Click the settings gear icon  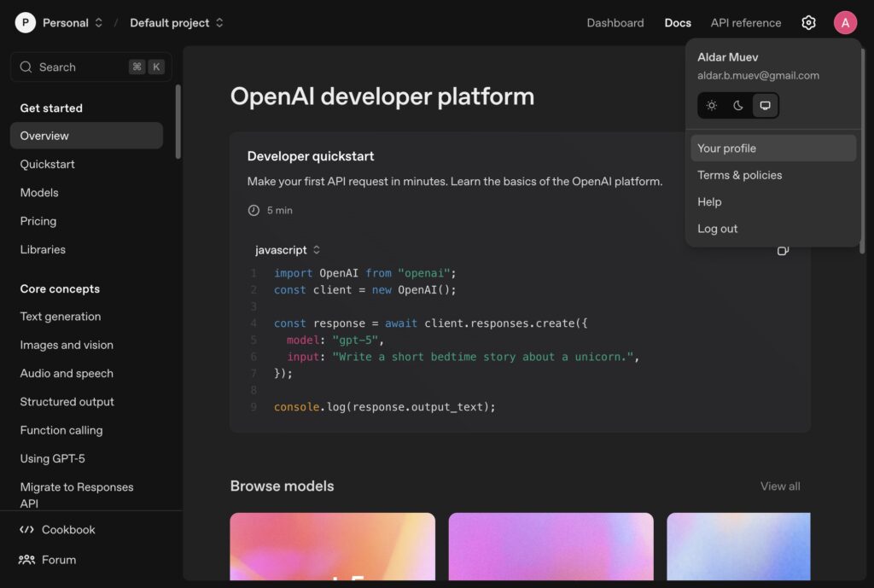pyautogui.click(x=808, y=23)
